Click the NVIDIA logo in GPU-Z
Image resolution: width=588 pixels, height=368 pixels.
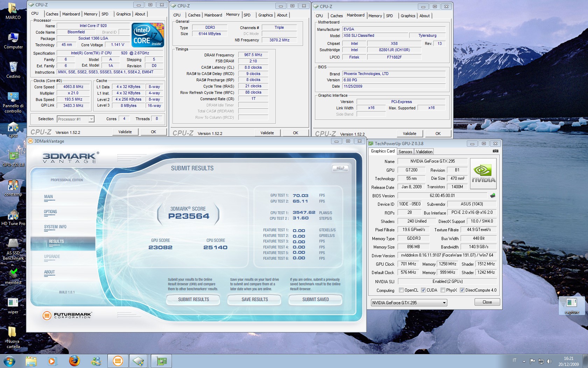pyautogui.click(x=483, y=174)
